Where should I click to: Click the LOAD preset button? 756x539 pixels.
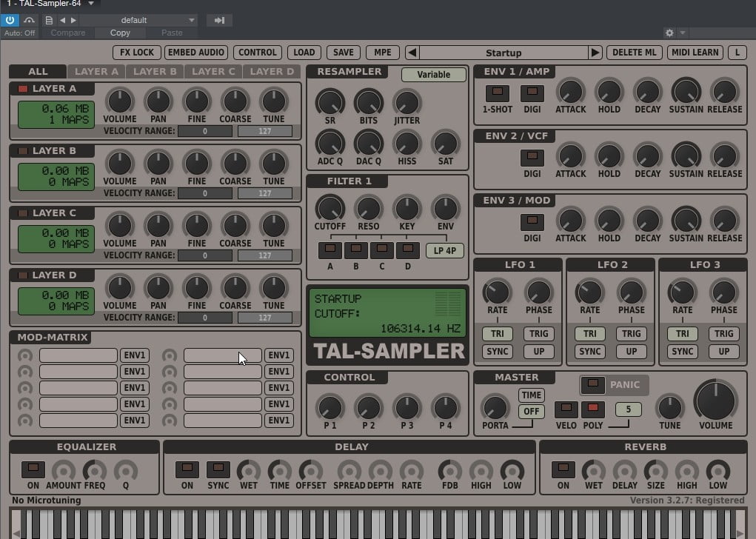click(x=304, y=53)
